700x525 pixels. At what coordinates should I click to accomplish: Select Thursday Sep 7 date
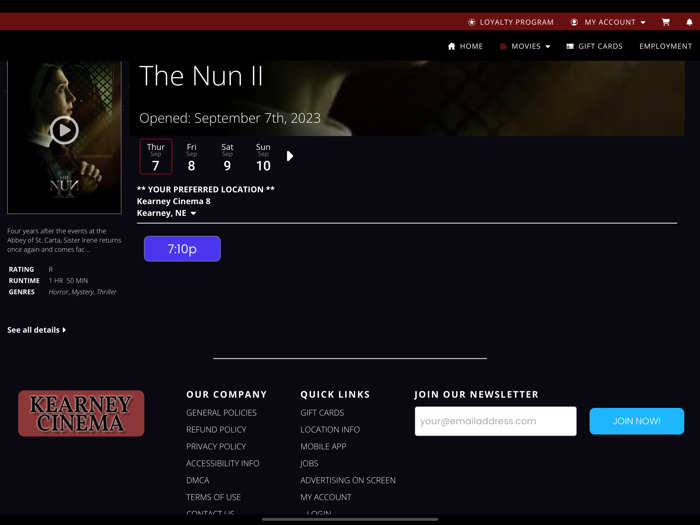click(156, 157)
